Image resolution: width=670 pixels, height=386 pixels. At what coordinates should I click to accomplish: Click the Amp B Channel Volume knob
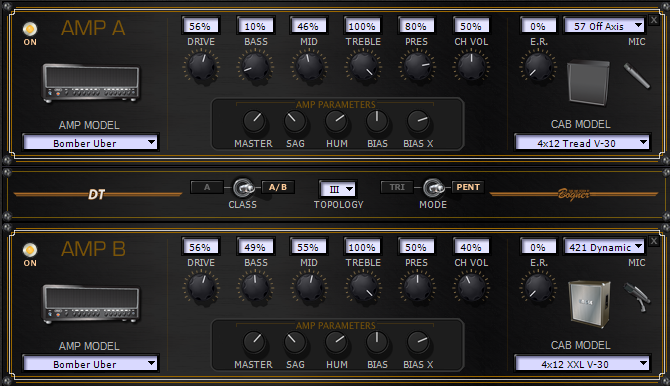click(x=471, y=287)
